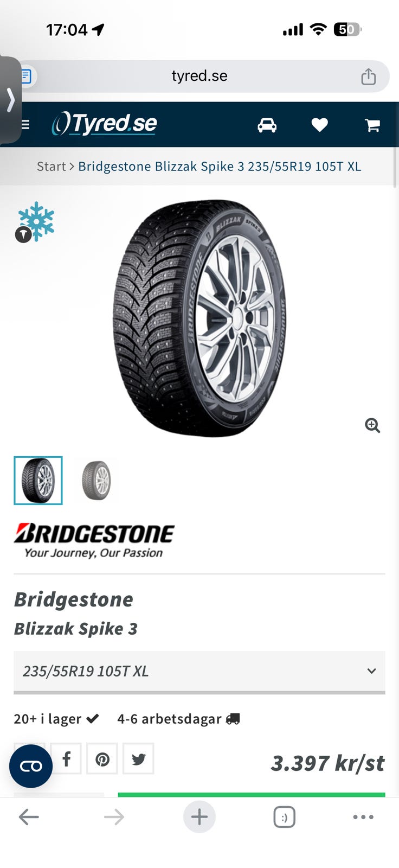Open a new browser tab with plus
Screen dimensions: 399x868
click(200, 817)
